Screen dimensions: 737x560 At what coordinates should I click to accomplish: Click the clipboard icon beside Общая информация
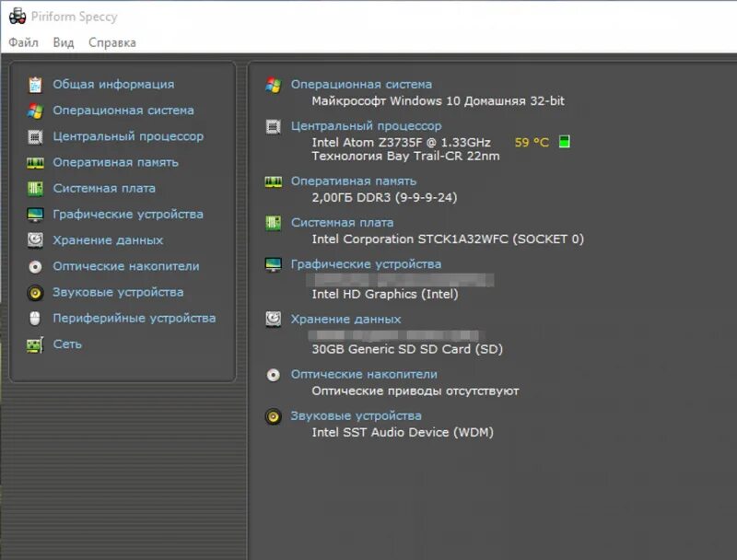(35, 85)
